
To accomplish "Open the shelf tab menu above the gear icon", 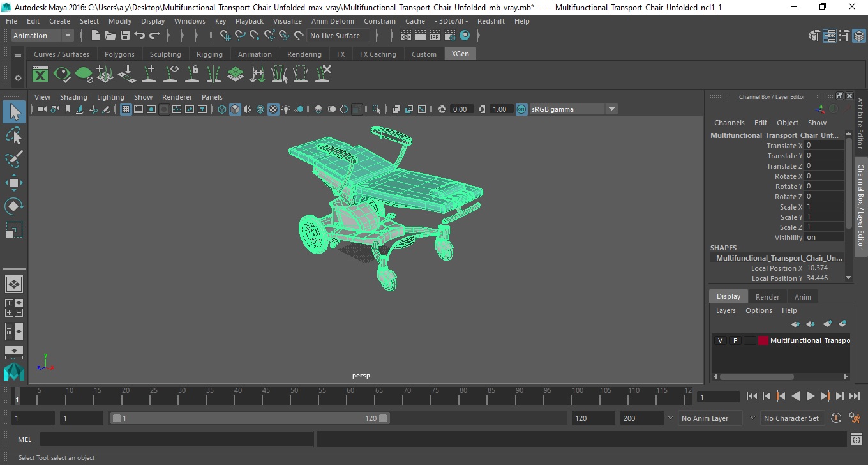I will click(x=18, y=55).
